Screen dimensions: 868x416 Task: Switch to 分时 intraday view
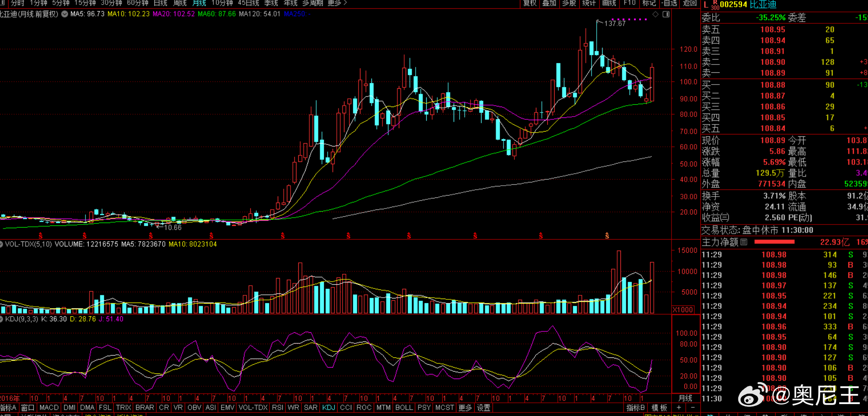pyautogui.click(x=17, y=3)
